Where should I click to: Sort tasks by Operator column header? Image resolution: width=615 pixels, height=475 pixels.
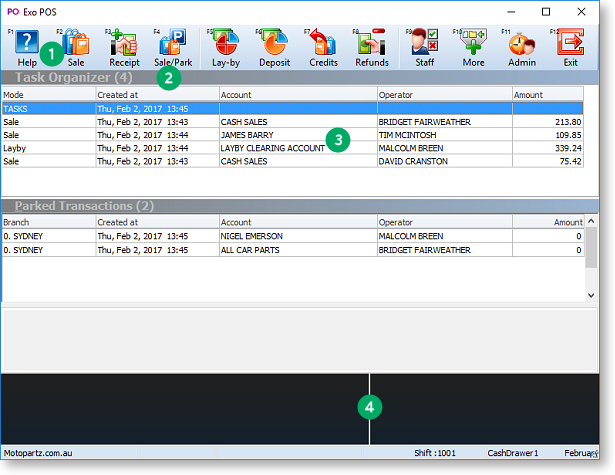click(443, 94)
